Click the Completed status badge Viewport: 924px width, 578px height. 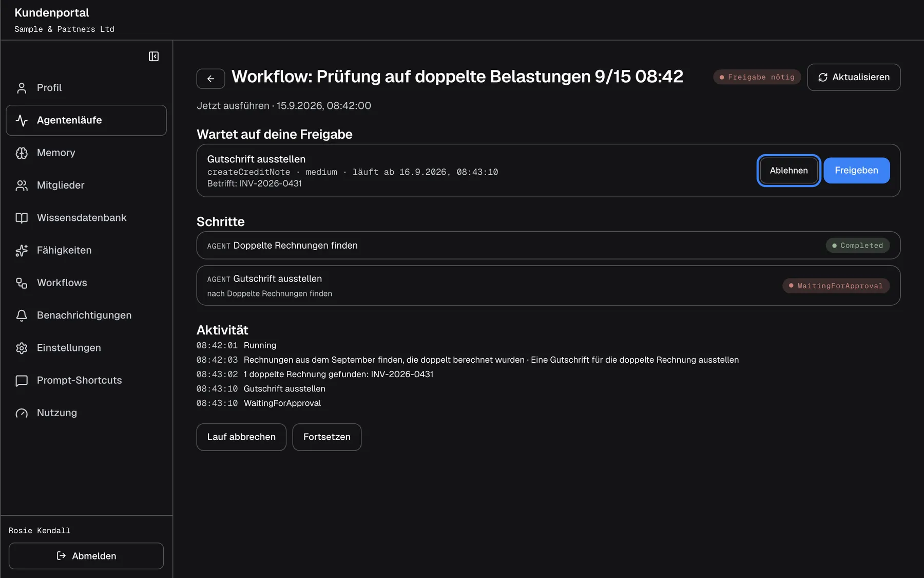click(x=857, y=246)
